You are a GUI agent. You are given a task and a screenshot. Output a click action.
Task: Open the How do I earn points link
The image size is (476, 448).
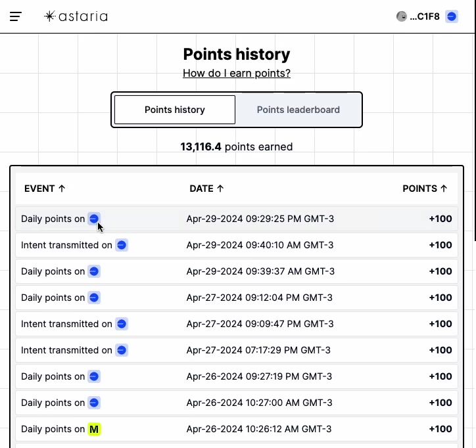(237, 73)
